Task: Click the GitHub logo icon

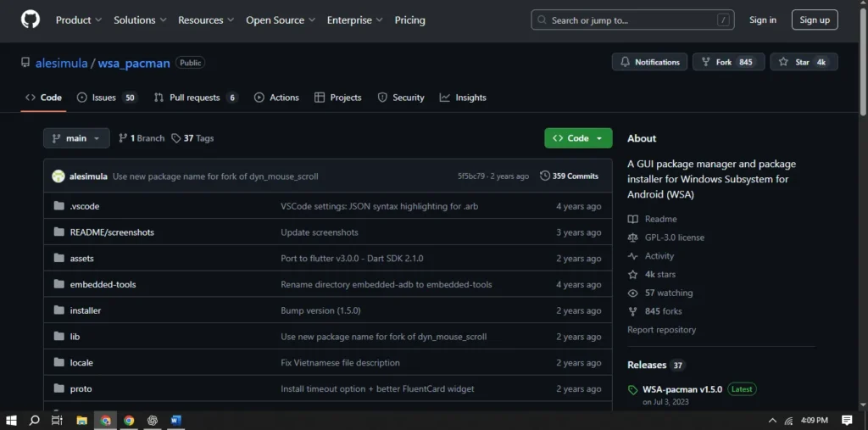Action: (30, 20)
